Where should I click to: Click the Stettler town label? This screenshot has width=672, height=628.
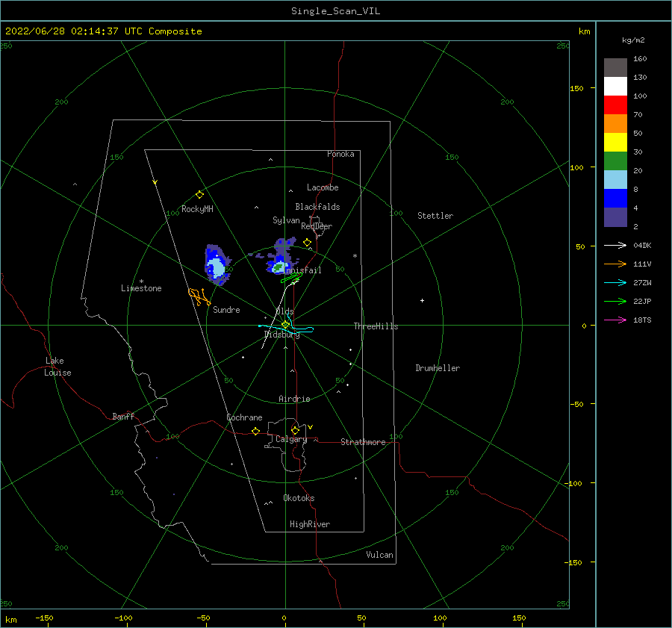coord(435,216)
